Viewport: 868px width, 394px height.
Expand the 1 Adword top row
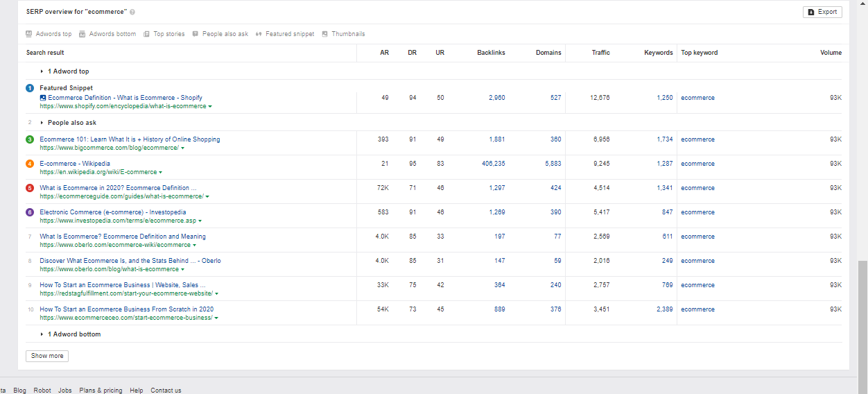click(x=42, y=71)
